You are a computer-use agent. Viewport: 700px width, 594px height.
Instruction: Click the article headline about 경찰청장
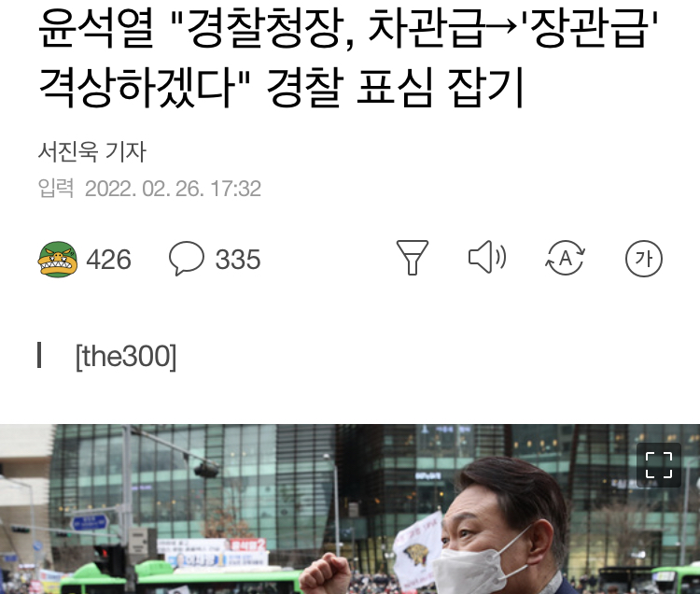[348, 57]
